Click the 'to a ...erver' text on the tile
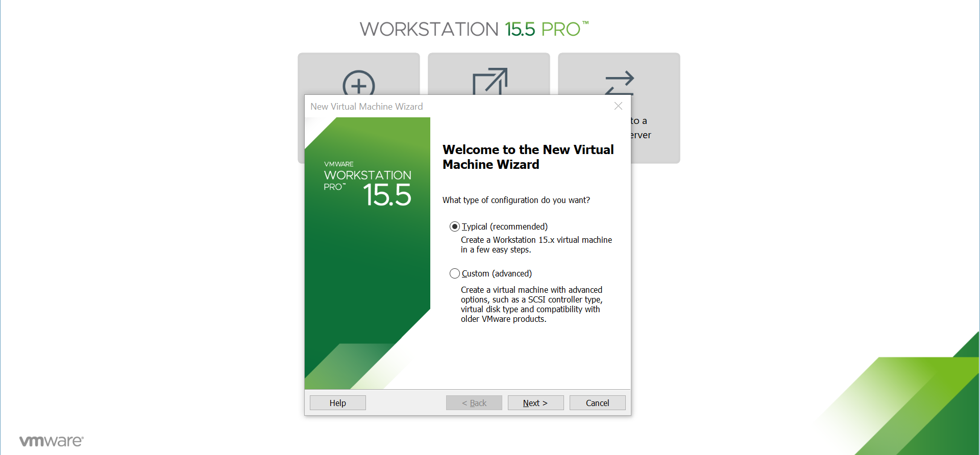980x455 pixels. click(640, 128)
